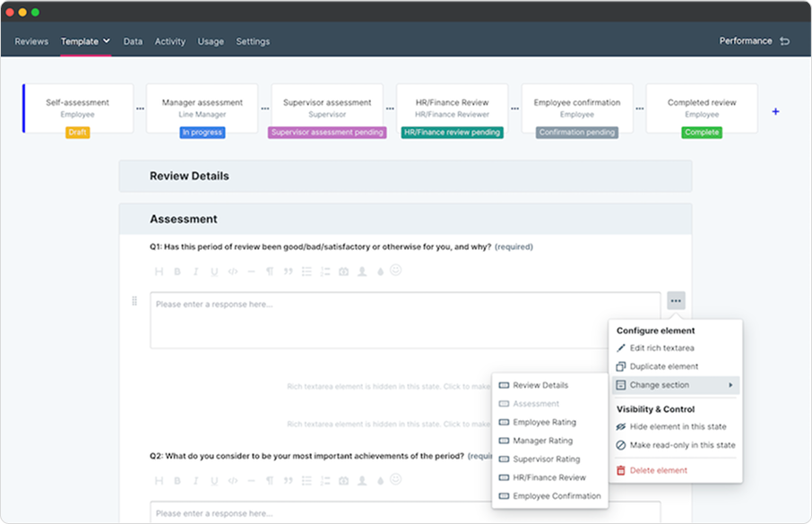Click the Bold icon in Q1 toolbar
812x524 pixels.
coord(177,271)
